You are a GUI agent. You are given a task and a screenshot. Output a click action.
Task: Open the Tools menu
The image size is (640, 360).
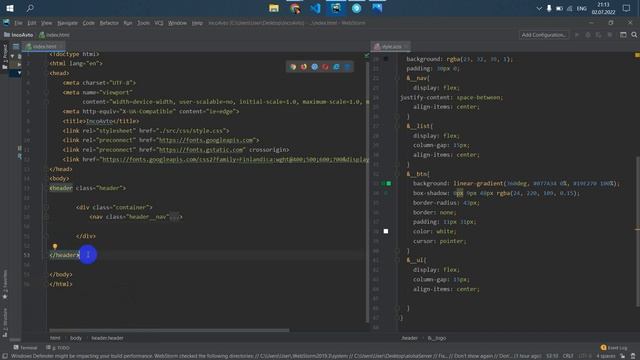pos(143,23)
